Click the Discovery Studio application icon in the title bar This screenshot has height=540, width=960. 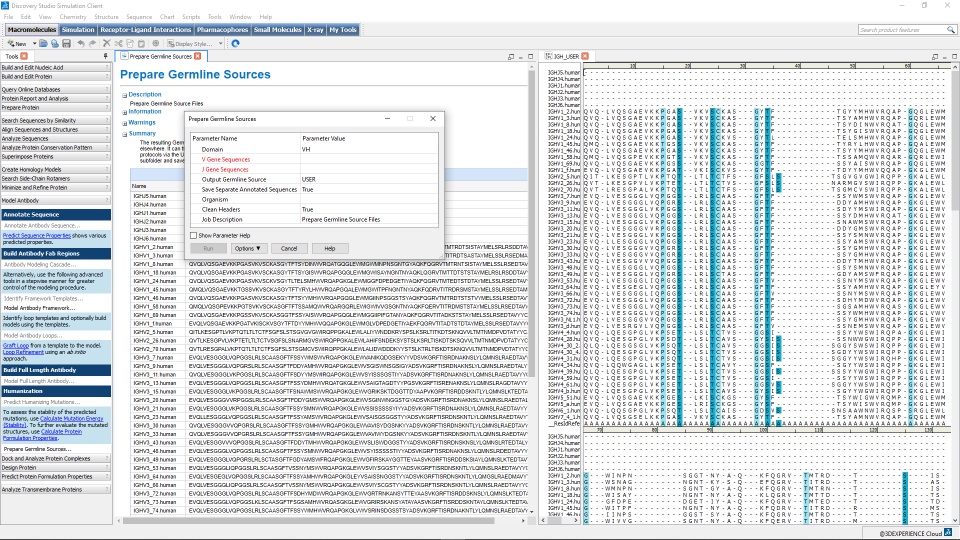6,6
